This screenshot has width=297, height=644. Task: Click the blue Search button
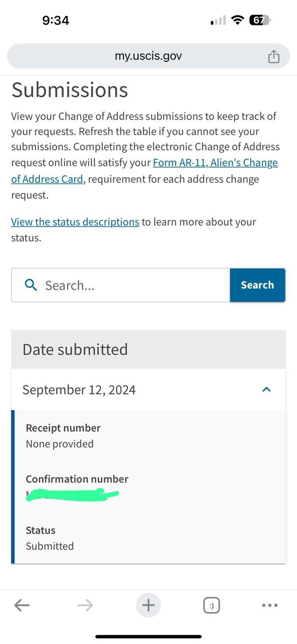pos(257,285)
